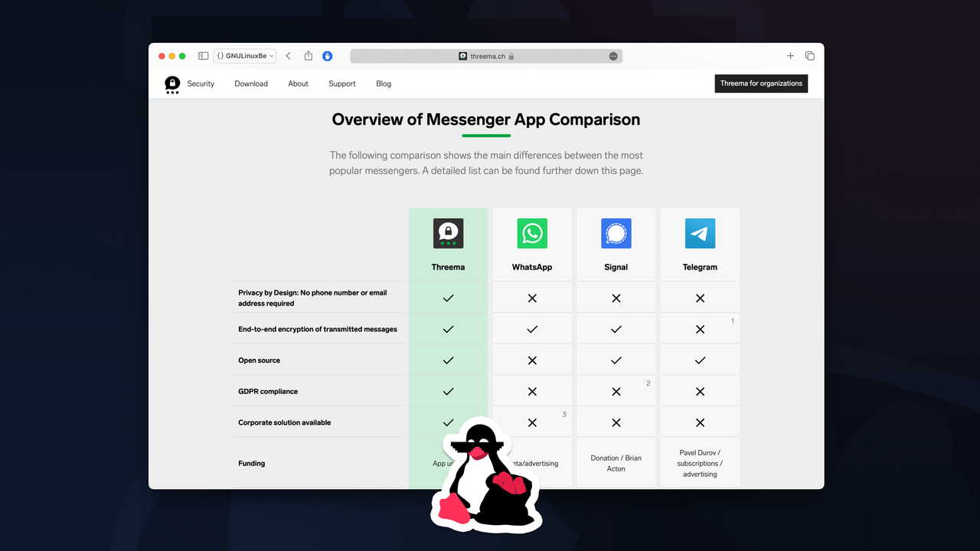Go back with the Safari back arrow
Image resolution: width=980 pixels, height=551 pixels.
[289, 56]
